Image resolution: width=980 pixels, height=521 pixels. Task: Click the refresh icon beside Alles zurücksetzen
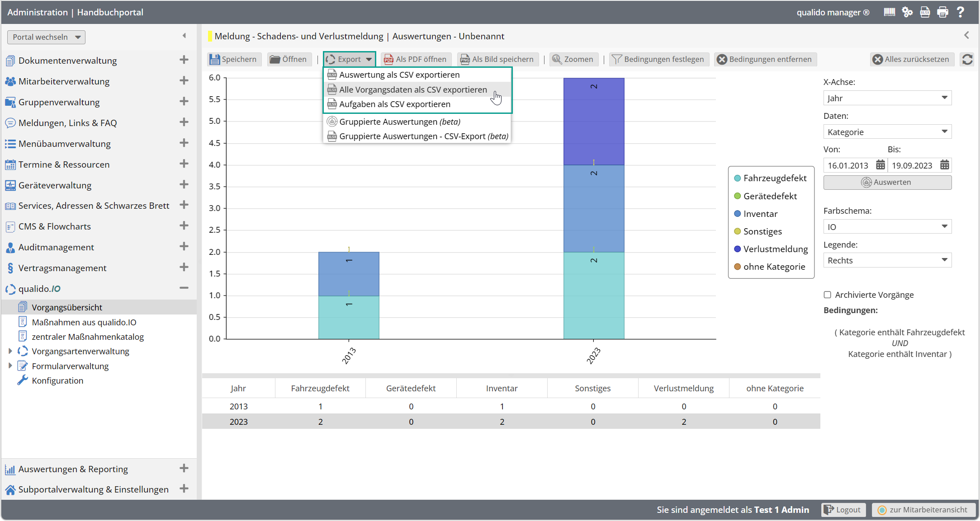click(x=967, y=59)
